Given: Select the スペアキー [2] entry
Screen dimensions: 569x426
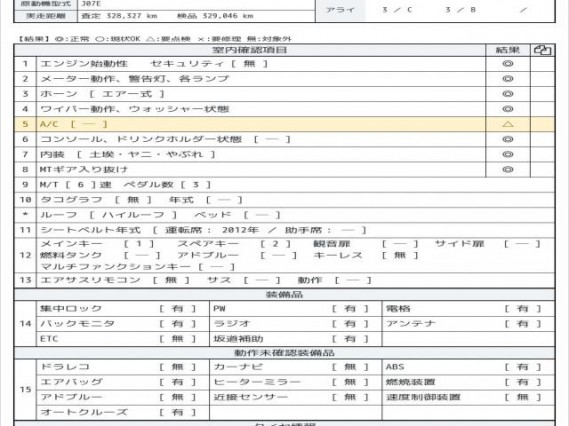Looking at the screenshot, I should point(234,244).
